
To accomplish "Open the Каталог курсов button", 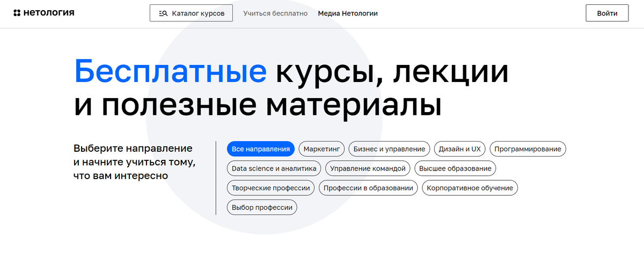I will pos(191,13).
